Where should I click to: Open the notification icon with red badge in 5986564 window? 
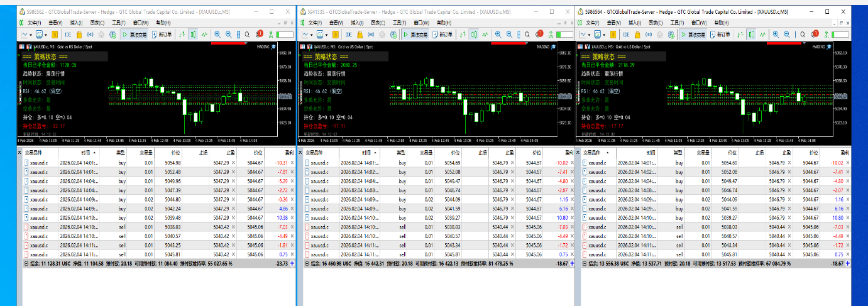pos(815,34)
